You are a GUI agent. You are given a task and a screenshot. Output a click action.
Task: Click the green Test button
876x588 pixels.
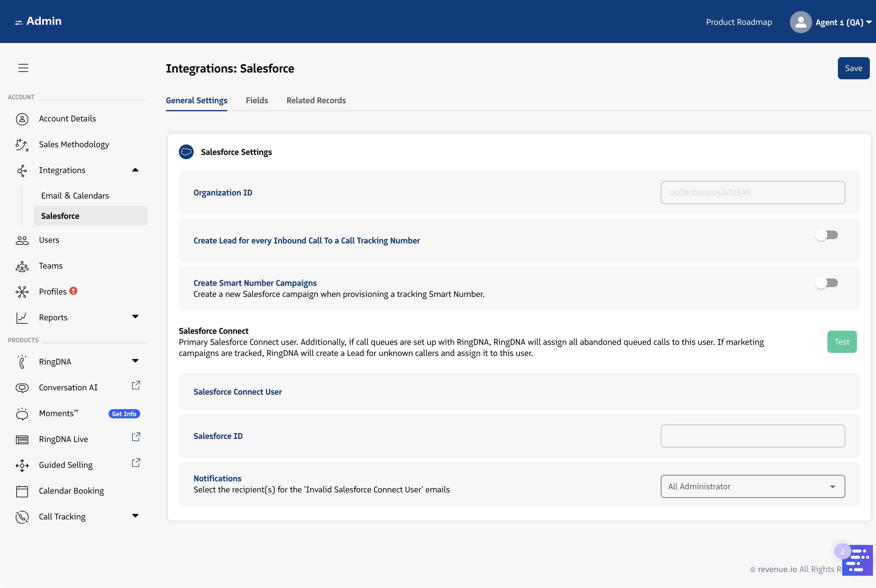pyautogui.click(x=842, y=341)
